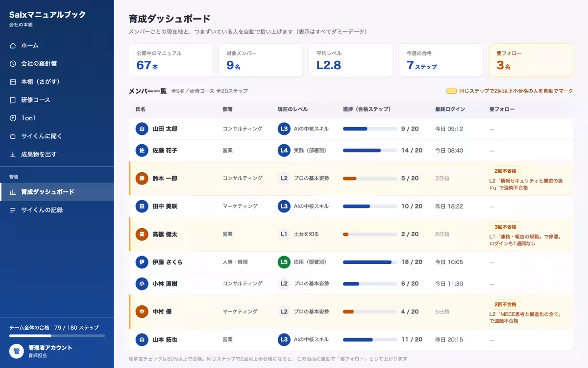Open 成果物を出す menu item
588x368 pixels.
tap(57, 154)
